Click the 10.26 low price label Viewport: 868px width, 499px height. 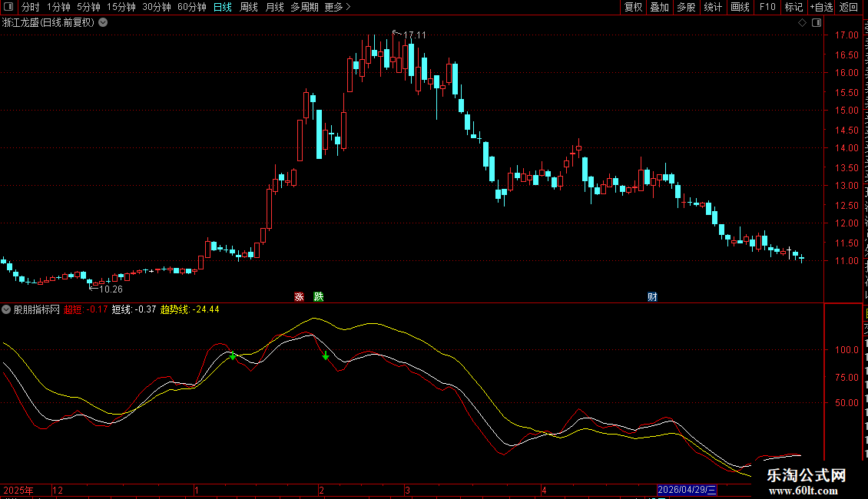(x=111, y=289)
